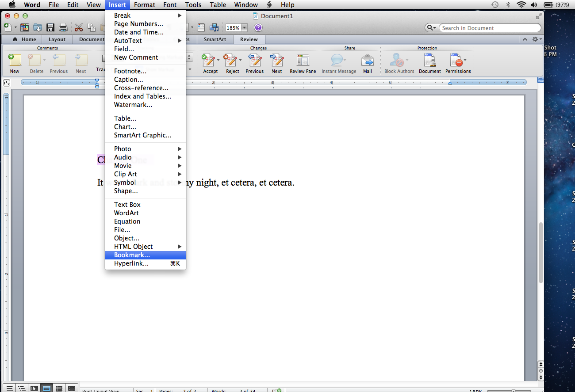Switch to Draft view button

point(10,388)
